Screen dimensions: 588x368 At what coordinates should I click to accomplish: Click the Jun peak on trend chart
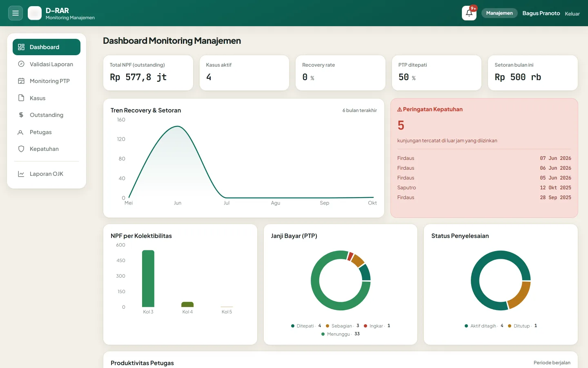(178, 127)
